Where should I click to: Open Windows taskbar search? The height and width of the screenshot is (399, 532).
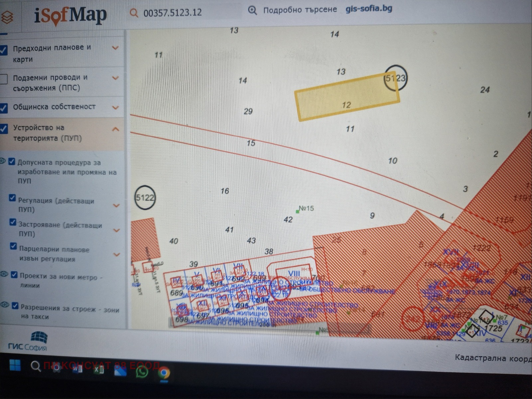[x=36, y=366]
